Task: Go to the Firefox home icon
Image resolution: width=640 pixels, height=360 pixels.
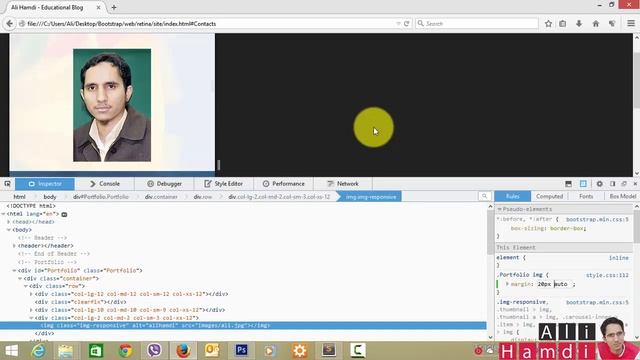Action: (x=596, y=24)
